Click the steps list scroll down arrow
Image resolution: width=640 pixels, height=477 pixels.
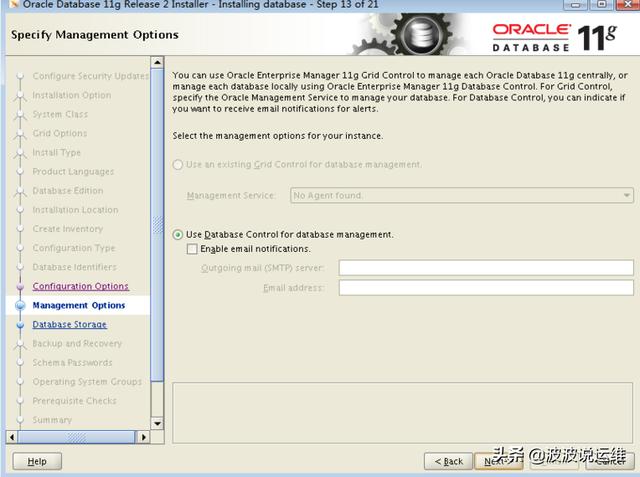(x=157, y=424)
